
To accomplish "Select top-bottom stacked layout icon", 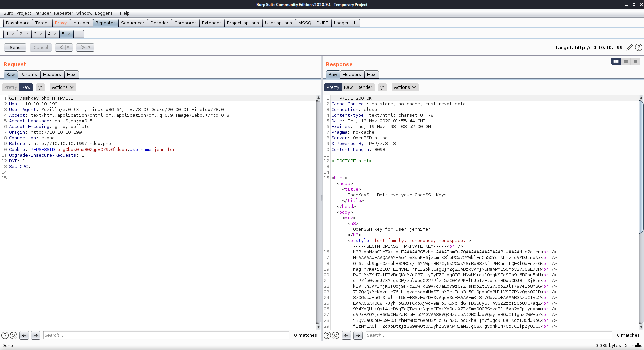I will pyautogui.click(x=626, y=61).
